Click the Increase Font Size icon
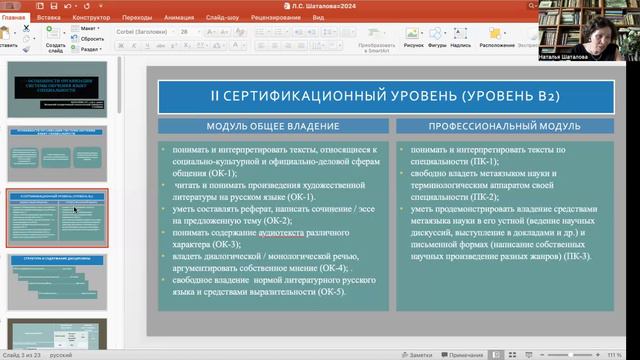640x360 pixels. click(211, 32)
